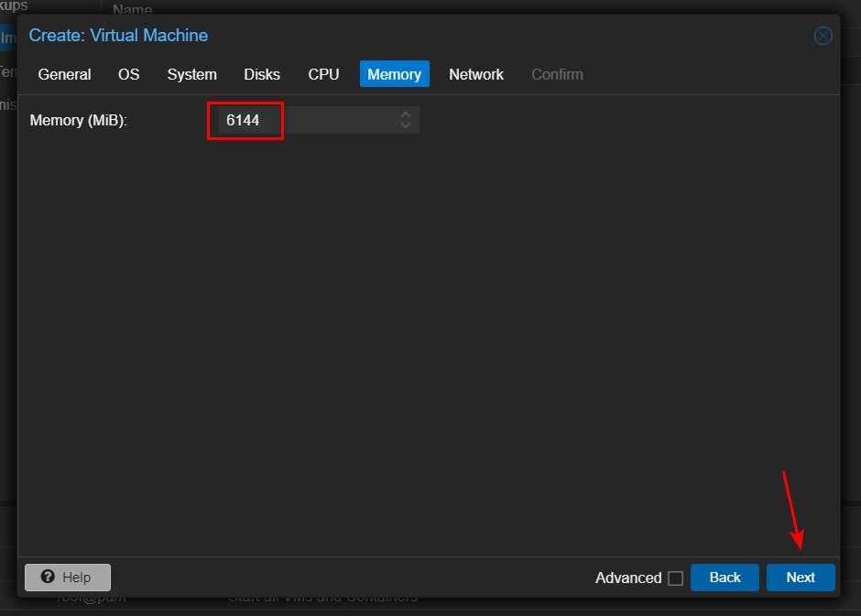This screenshot has height=616, width=861.
Task: Focus the Memory (MiB) value field
Action: pos(302,120)
